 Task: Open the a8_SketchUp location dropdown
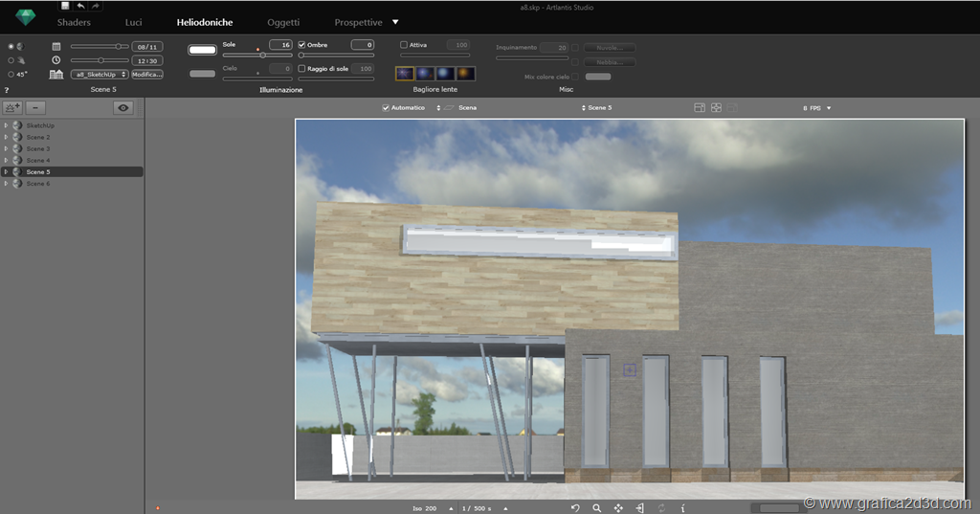pos(100,75)
